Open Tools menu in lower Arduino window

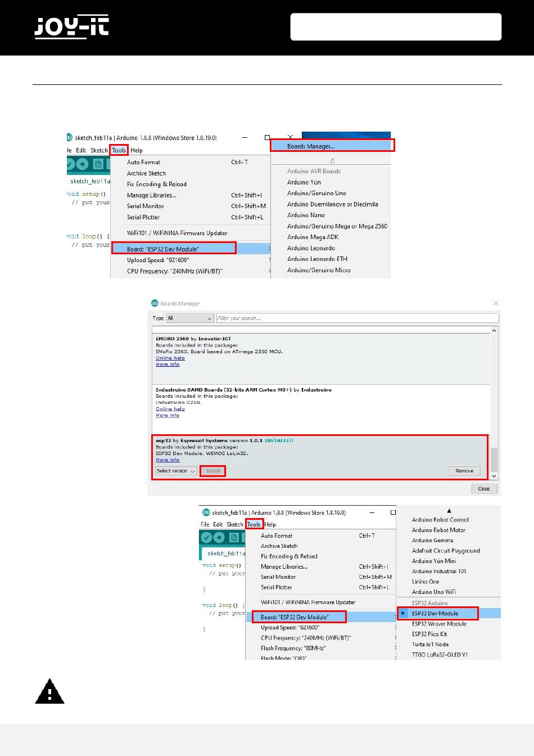tap(254, 524)
